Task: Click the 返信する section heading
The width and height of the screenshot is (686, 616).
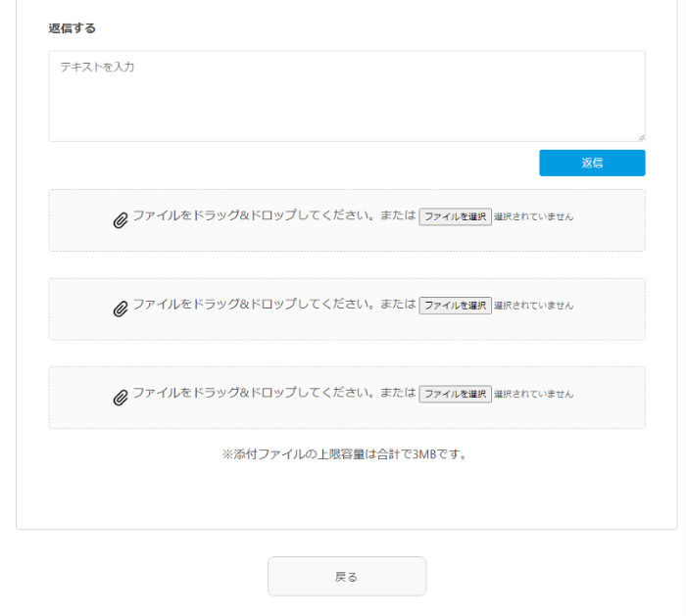Action: pyautogui.click(x=73, y=28)
